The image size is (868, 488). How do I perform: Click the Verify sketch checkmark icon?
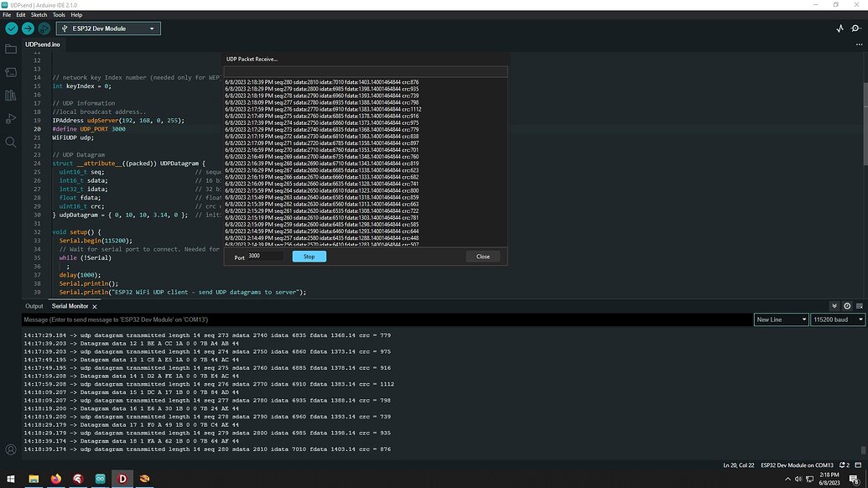pyautogui.click(x=11, y=28)
